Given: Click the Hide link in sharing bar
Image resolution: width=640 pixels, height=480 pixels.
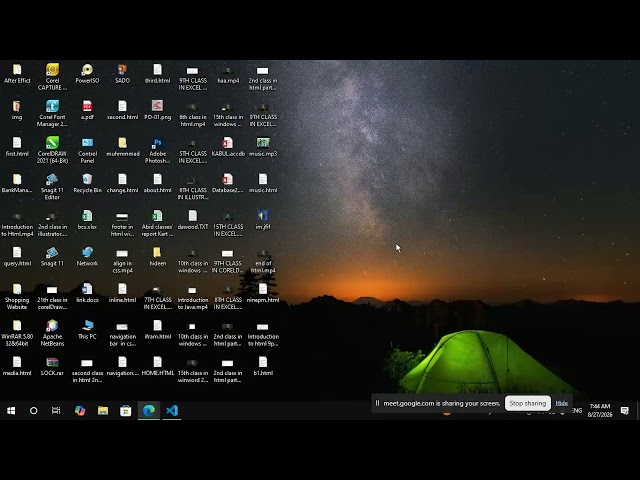Looking at the screenshot, I should click(x=562, y=403).
